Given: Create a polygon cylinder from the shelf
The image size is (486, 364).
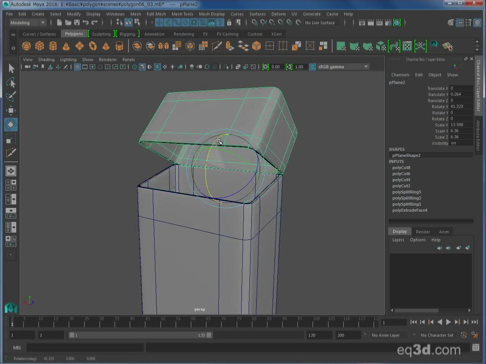Looking at the screenshot, I should point(53,46).
